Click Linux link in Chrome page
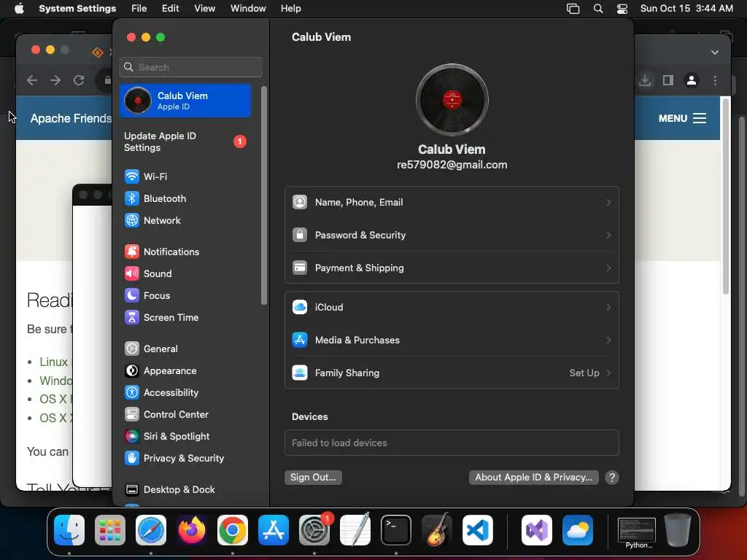This screenshot has width=747, height=560. [53, 362]
